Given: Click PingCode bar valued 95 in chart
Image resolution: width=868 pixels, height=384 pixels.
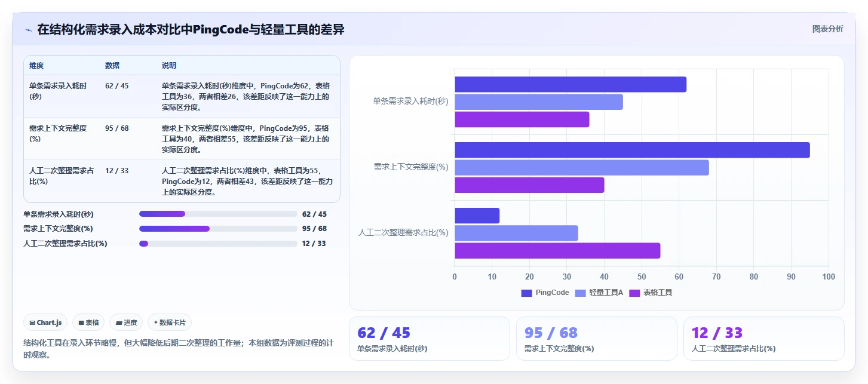Looking at the screenshot, I should point(632,150).
